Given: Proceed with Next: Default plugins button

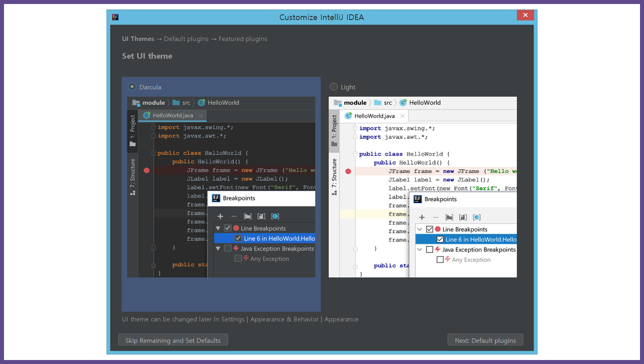Looking at the screenshot, I should 485,340.
